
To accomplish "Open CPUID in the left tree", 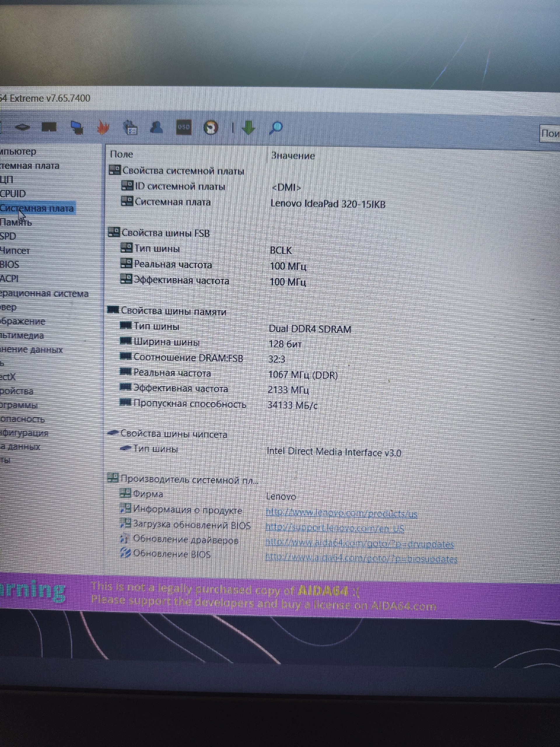I will click(x=13, y=193).
